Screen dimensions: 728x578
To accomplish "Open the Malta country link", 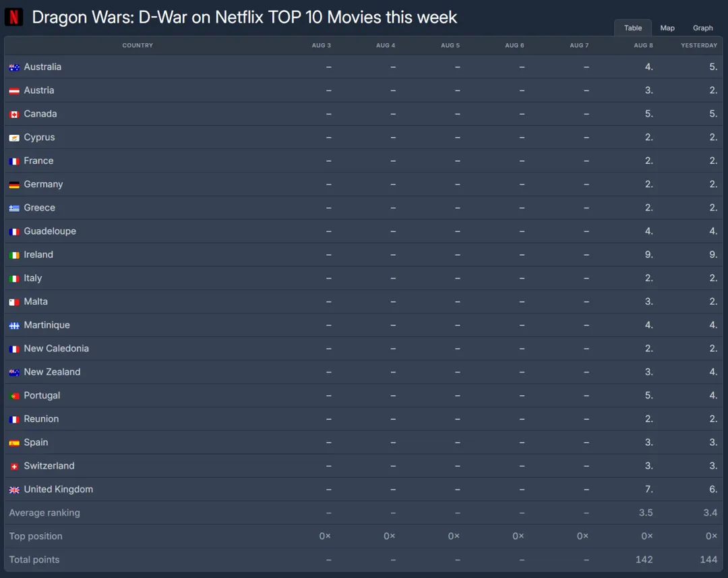I will [x=36, y=301].
